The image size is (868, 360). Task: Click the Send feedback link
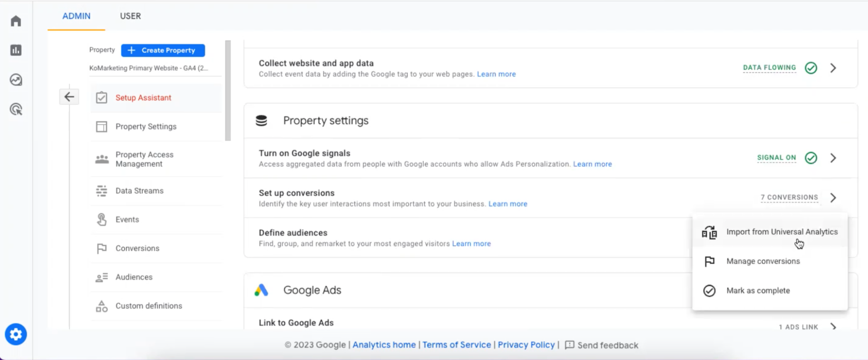click(x=602, y=345)
